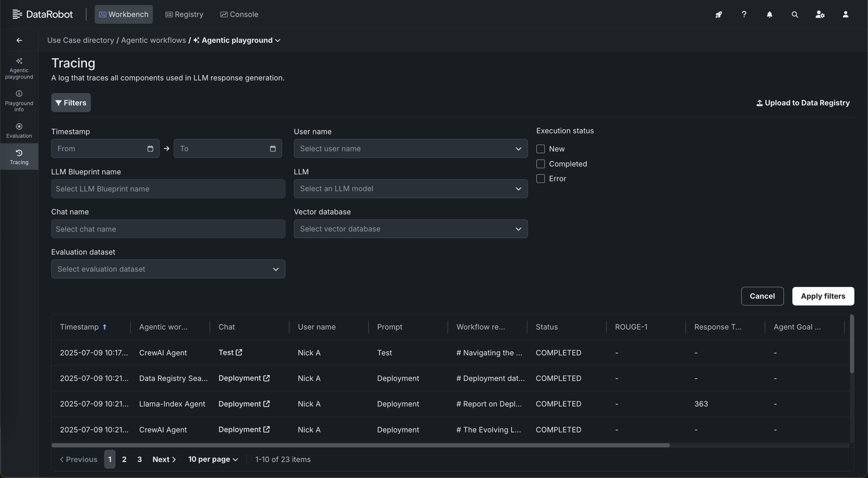Click the search magnifier icon
868x478 pixels.
(x=795, y=14)
